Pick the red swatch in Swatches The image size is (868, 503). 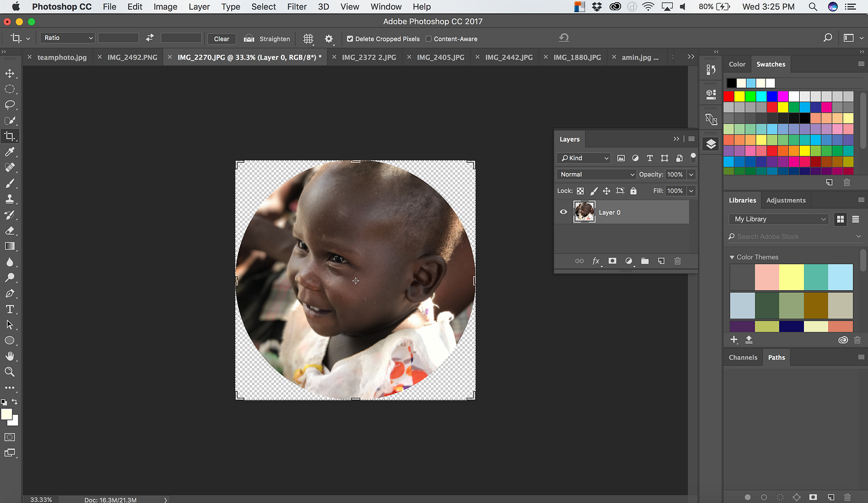(x=729, y=96)
